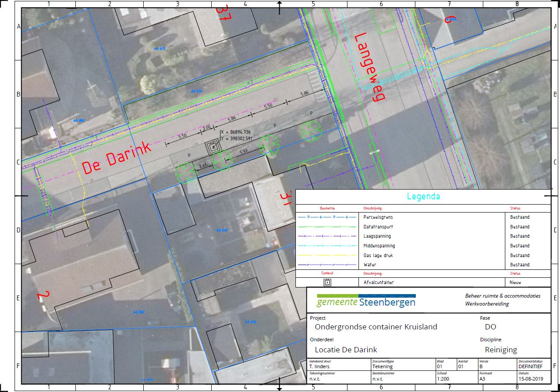The height and width of the screenshot is (392, 560).
Task: Select the Water line sample in legend
Action: (327, 265)
